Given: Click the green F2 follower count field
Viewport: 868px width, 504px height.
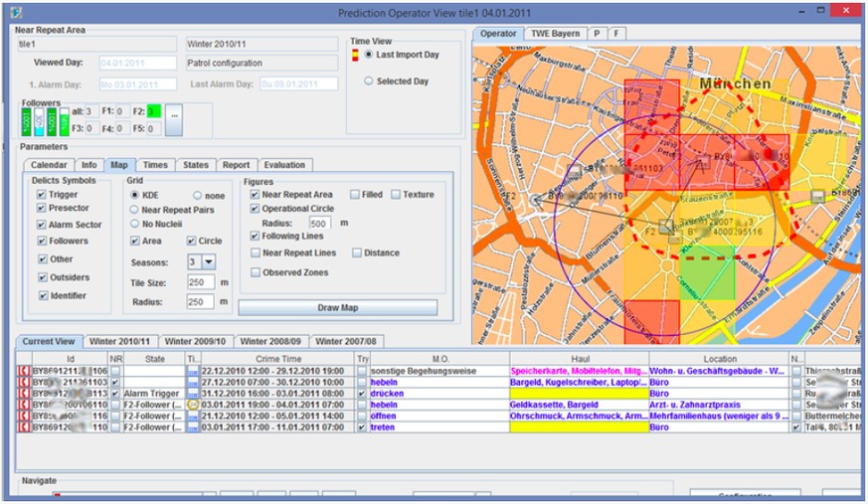Looking at the screenshot, I should (153, 111).
